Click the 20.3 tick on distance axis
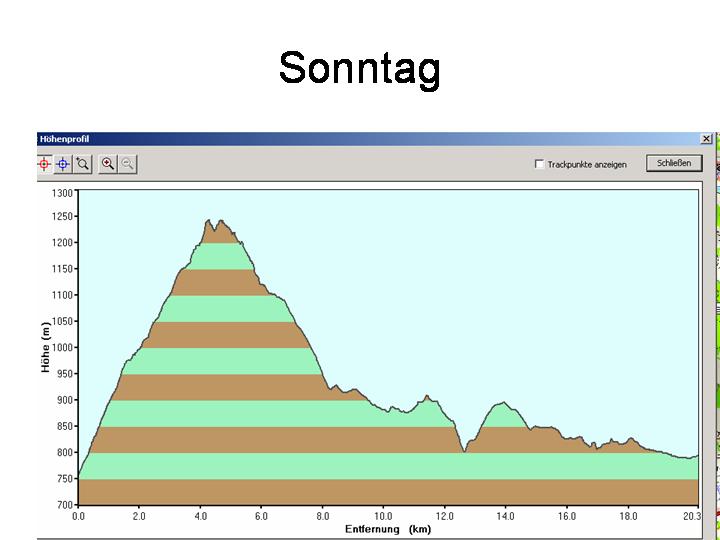Image resolution: width=720 pixels, height=540 pixels. tap(691, 516)
